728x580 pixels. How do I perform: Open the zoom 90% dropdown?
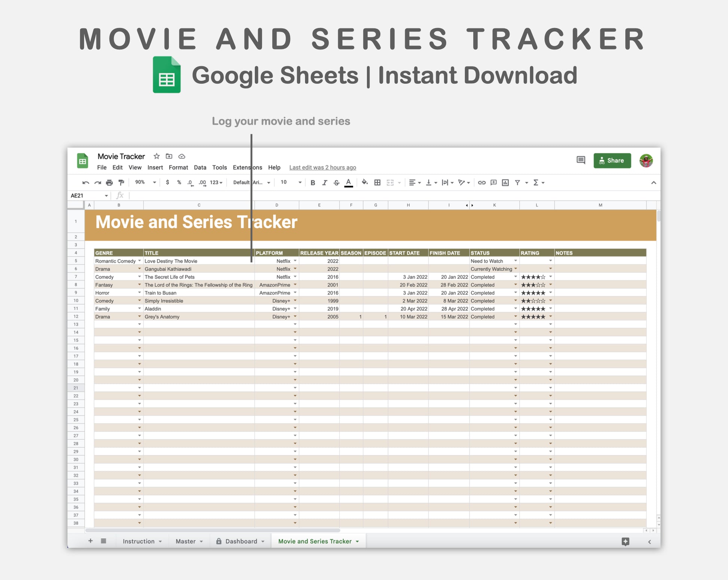146,182
